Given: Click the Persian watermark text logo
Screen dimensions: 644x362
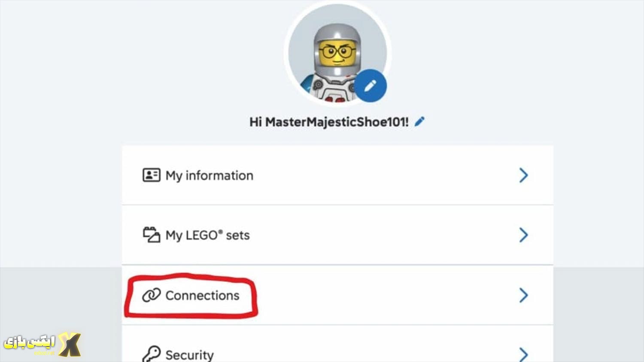Looking at the screenshot, I should (x=29, y=343).
